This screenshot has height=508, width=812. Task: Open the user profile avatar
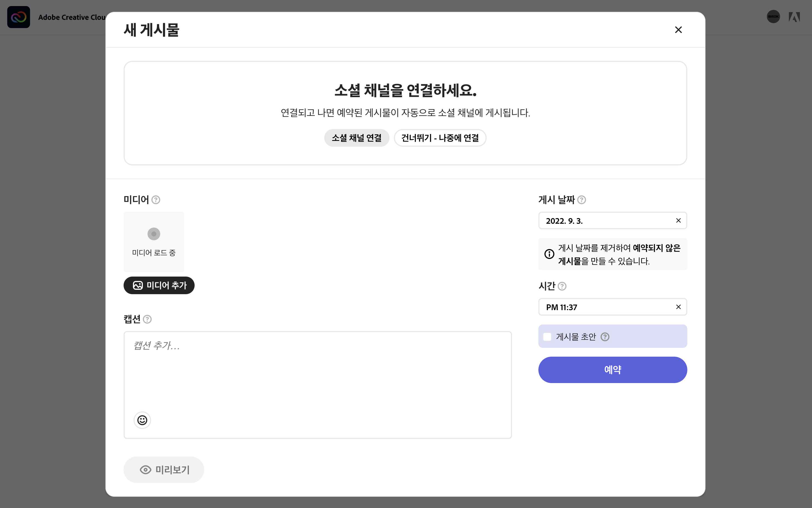tap(773, 17)
